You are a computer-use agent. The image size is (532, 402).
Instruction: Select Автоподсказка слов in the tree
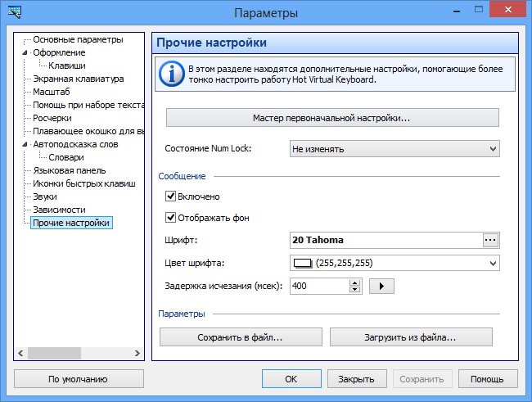tap(75, 144)
